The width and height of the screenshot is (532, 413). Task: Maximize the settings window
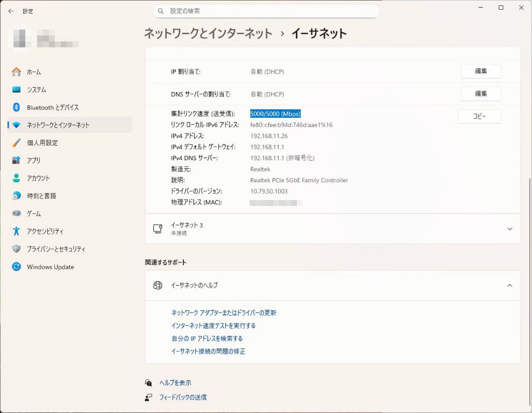(x=501, y=8)
